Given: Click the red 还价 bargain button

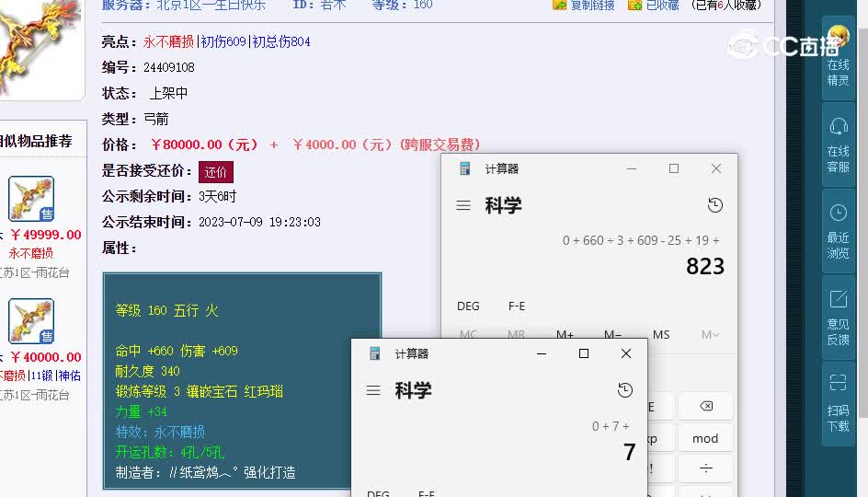Looking at the screenshot, I should point(216,172).
